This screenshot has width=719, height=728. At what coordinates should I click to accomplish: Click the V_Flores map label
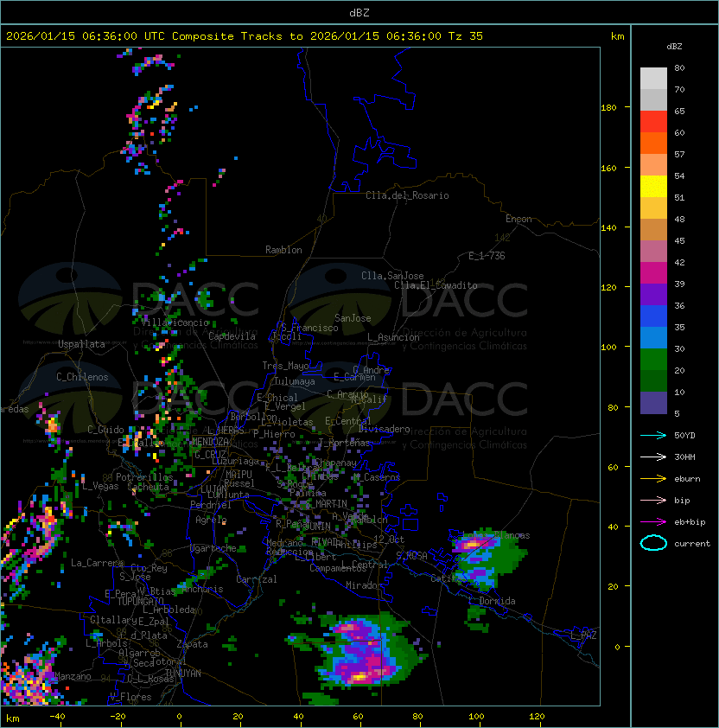pyautogui.click(x=130, y=697)
